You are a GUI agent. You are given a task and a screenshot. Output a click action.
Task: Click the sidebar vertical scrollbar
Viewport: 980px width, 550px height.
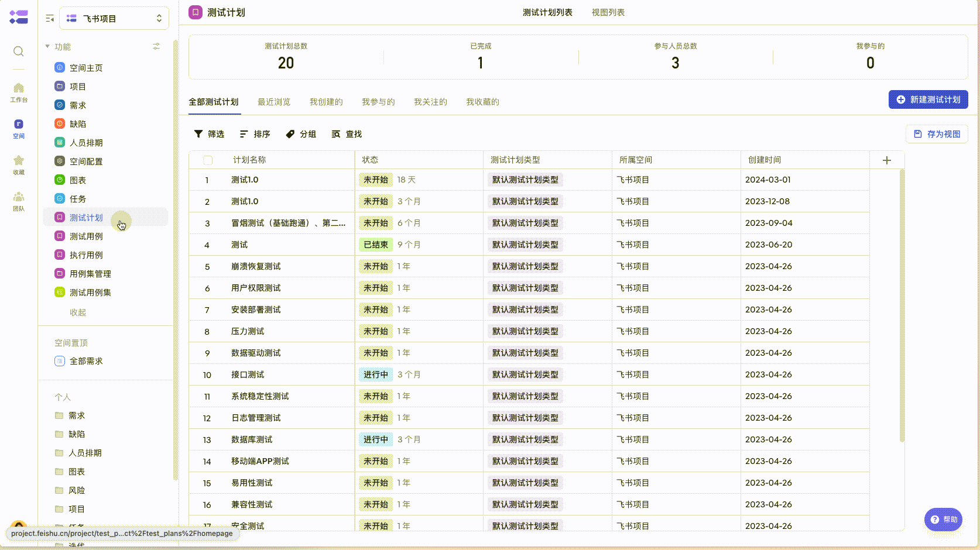pyautogui.click(x=175, y=260)
